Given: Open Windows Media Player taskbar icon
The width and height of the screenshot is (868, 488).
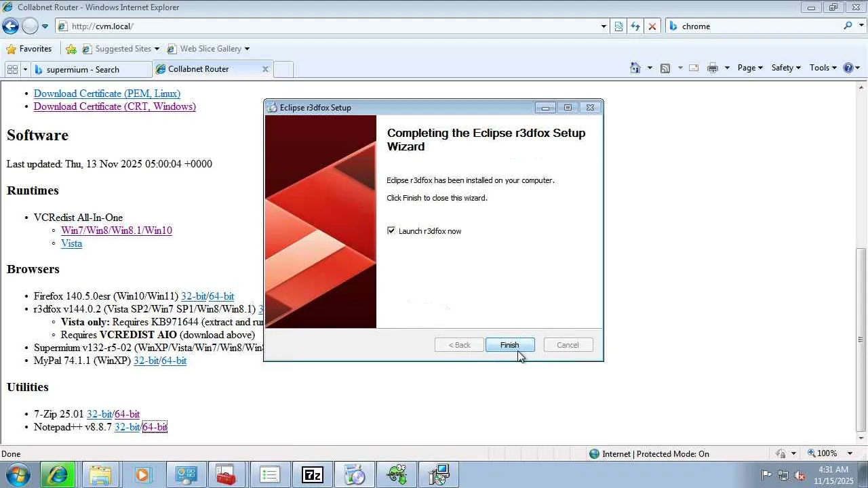Looking at the screenshot, I should coord(142,474).
